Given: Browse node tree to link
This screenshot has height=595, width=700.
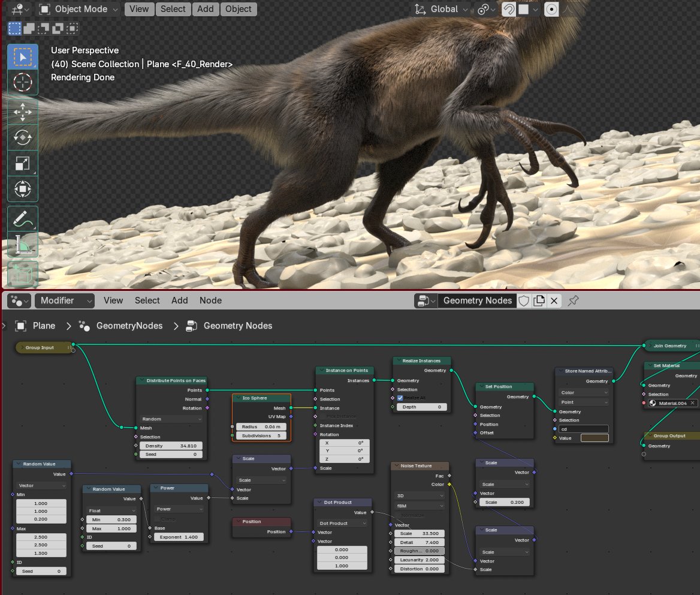Looking at the screenshot, I should (x=426, y=301).
